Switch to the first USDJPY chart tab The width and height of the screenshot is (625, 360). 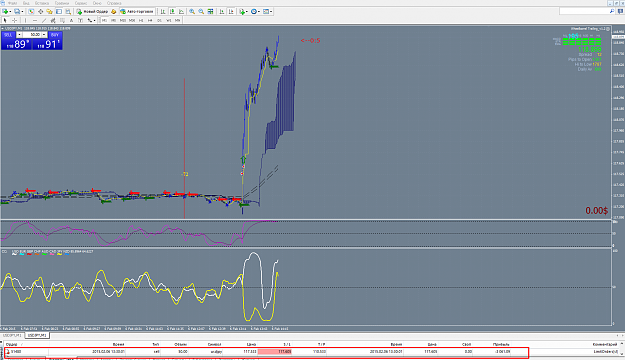(12, 336)
